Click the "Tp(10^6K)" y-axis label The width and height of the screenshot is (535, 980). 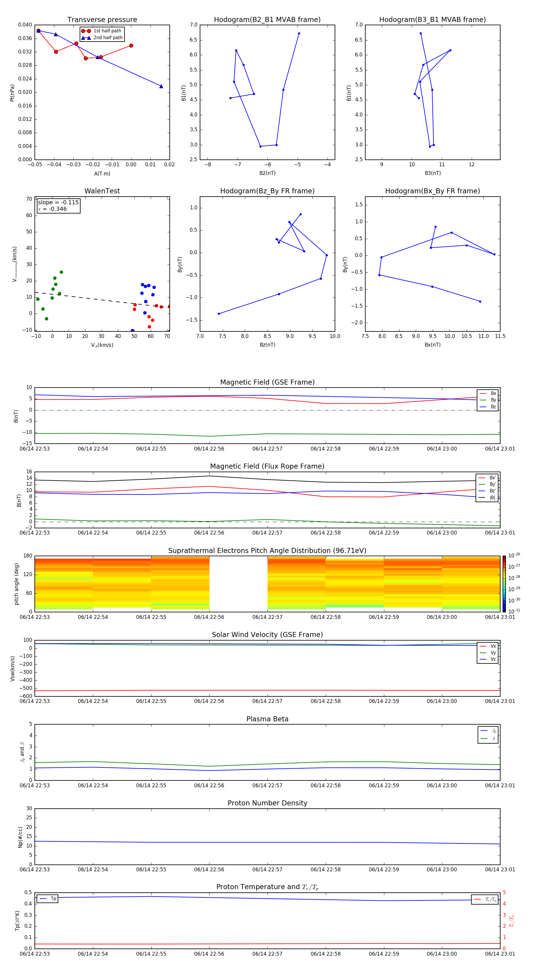(x=18, y=921)
